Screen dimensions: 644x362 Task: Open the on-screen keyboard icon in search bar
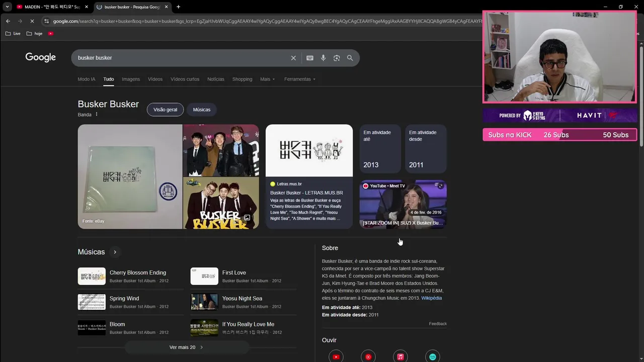[x=310, y=58]
